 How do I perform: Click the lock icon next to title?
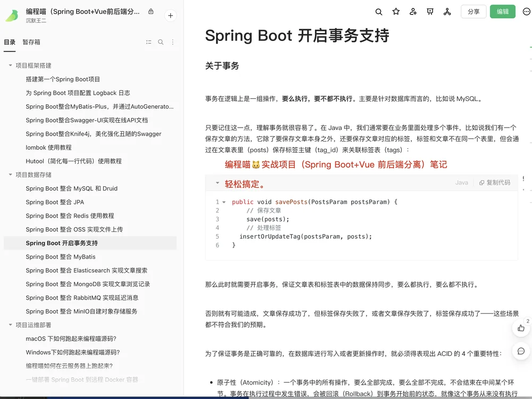click(151, 12)
